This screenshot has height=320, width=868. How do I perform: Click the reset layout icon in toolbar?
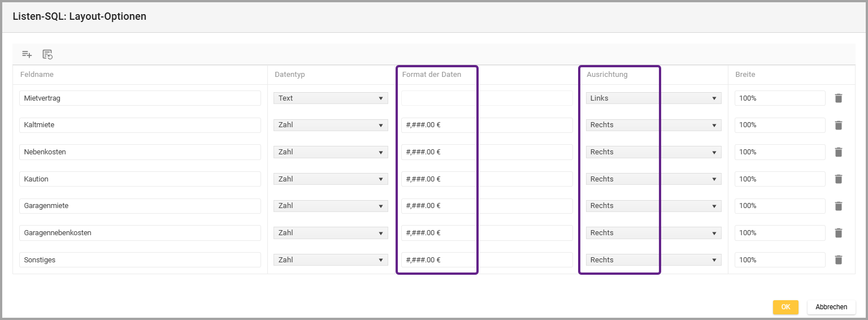(x=47, y=54)
